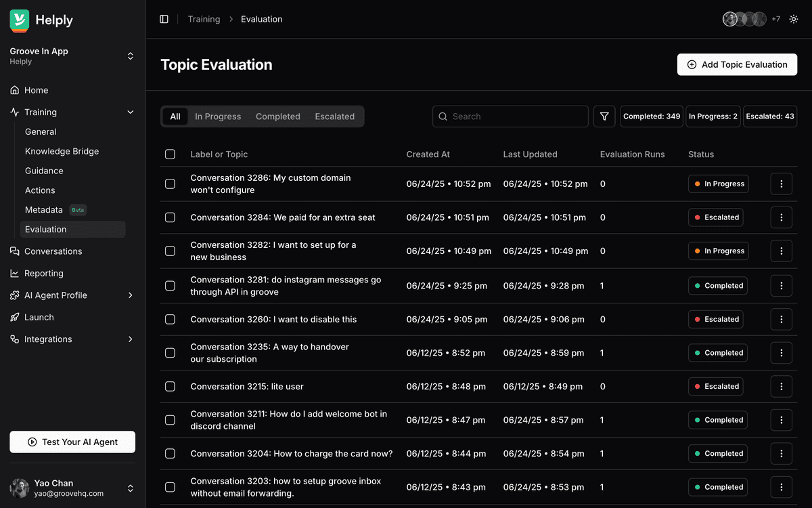Check the Conversation 3215 row checkbox
The image size is (812, 508).
170,386
